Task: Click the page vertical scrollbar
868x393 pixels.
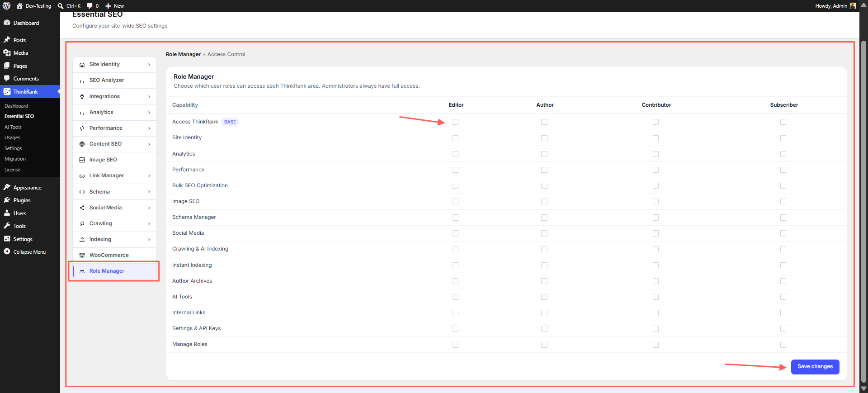Action: (x=863, y=211)
